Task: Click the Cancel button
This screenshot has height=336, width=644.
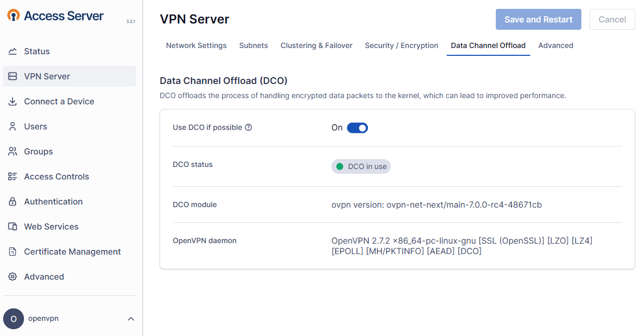Action: point(612,19)
